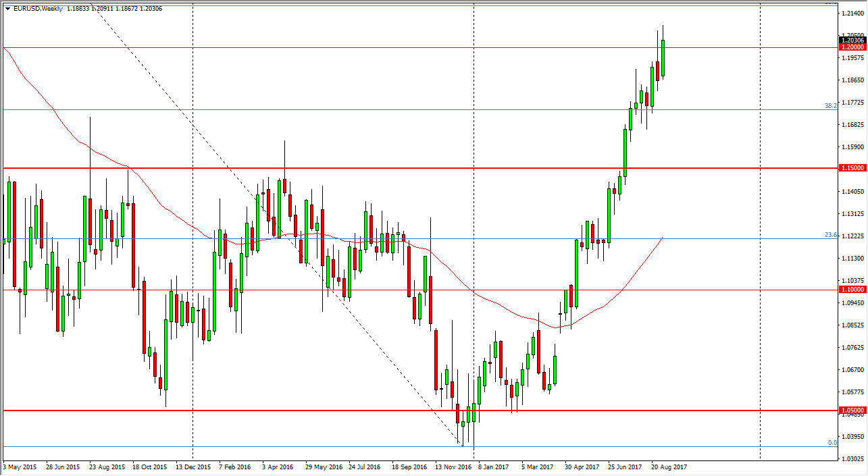Click the 3 May 2015 date axis label
The width and height of the screenshot is (868, 476).
click(18, 467)
